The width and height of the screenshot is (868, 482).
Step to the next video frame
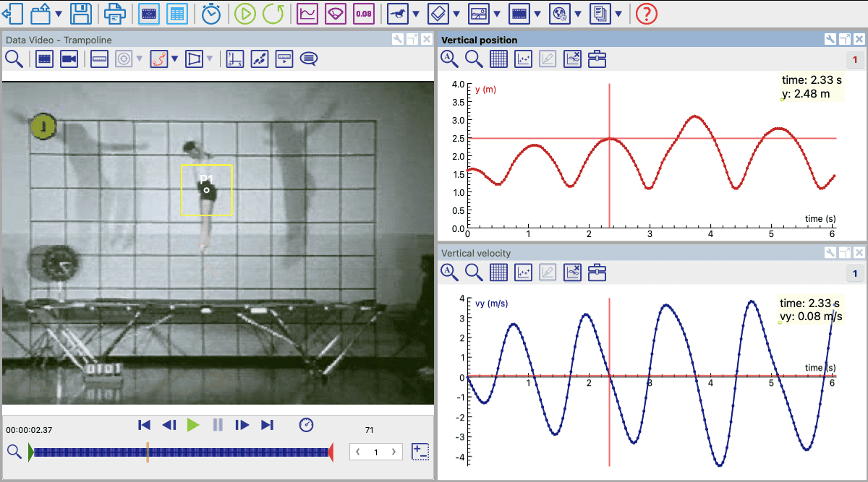(242, 425)
